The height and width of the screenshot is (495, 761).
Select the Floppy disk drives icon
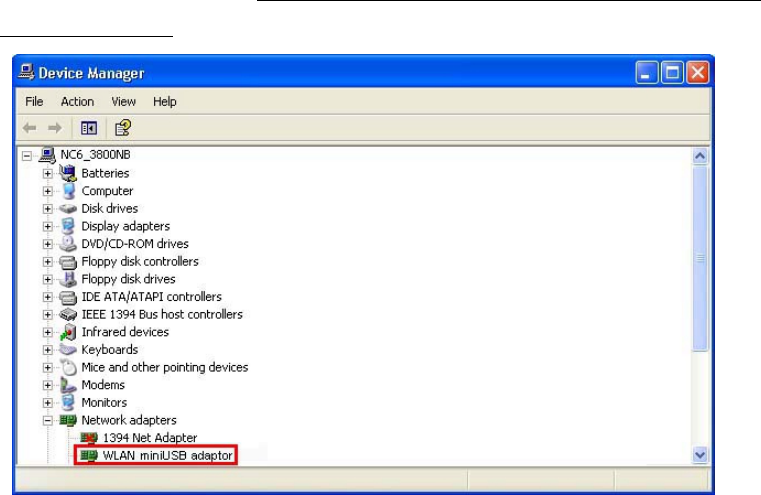[x=68, y=279]
